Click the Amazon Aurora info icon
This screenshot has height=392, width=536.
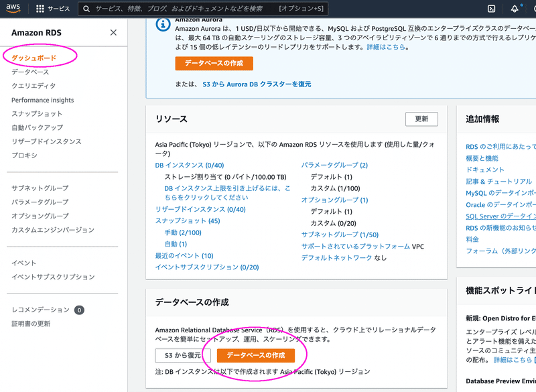pyautogui.click(x=163, y=25)
